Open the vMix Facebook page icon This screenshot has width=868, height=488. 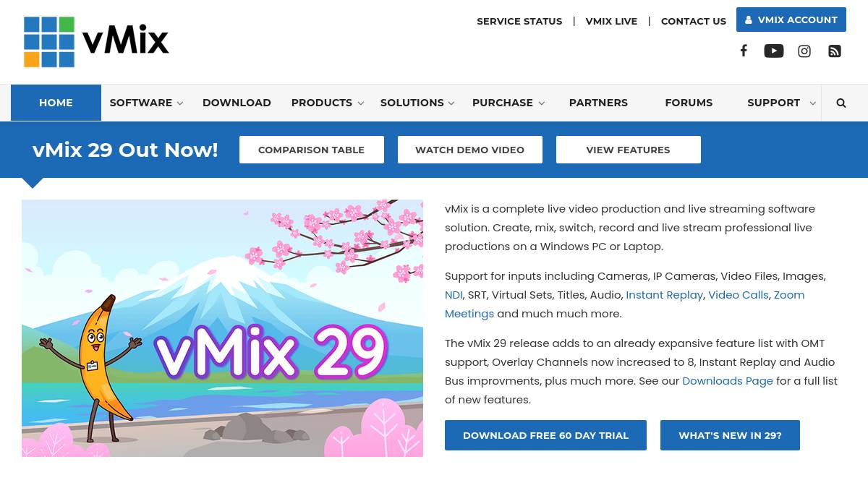click(x=743, y=51)
